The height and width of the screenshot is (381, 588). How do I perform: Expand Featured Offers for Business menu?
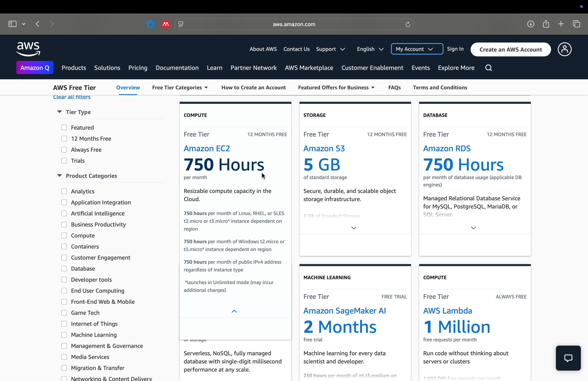click(336, 87)
